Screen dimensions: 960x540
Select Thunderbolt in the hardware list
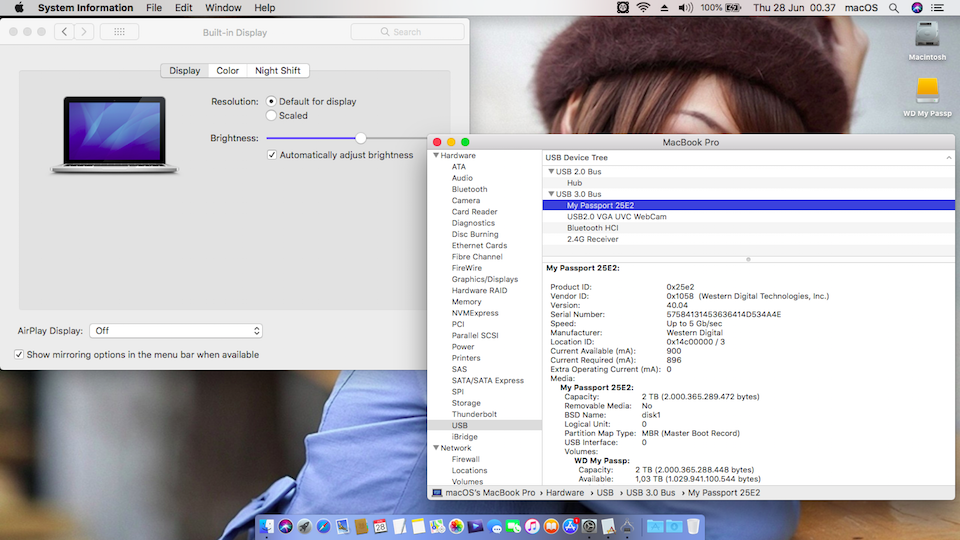[x=473, y=414]
